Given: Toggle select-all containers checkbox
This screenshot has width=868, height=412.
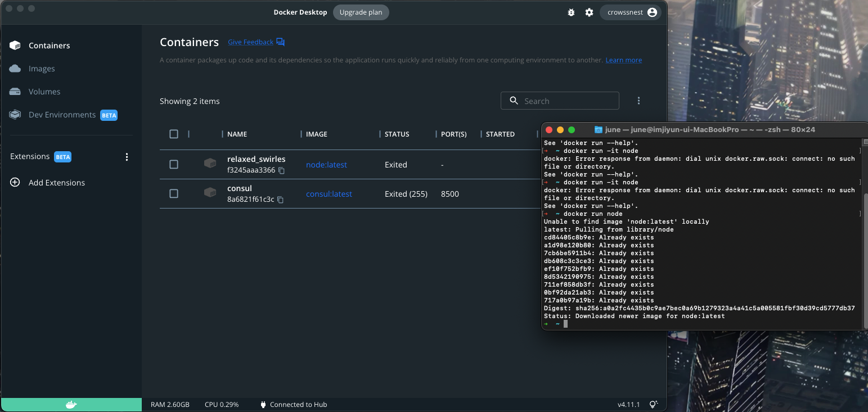Looking at the screenshot, I should [174, 134].
